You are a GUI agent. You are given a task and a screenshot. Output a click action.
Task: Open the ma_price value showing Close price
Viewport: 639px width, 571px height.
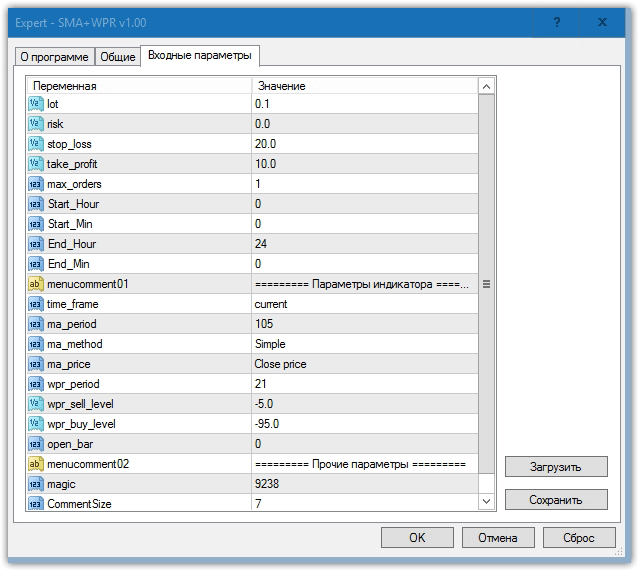click(x=364, y=364)
